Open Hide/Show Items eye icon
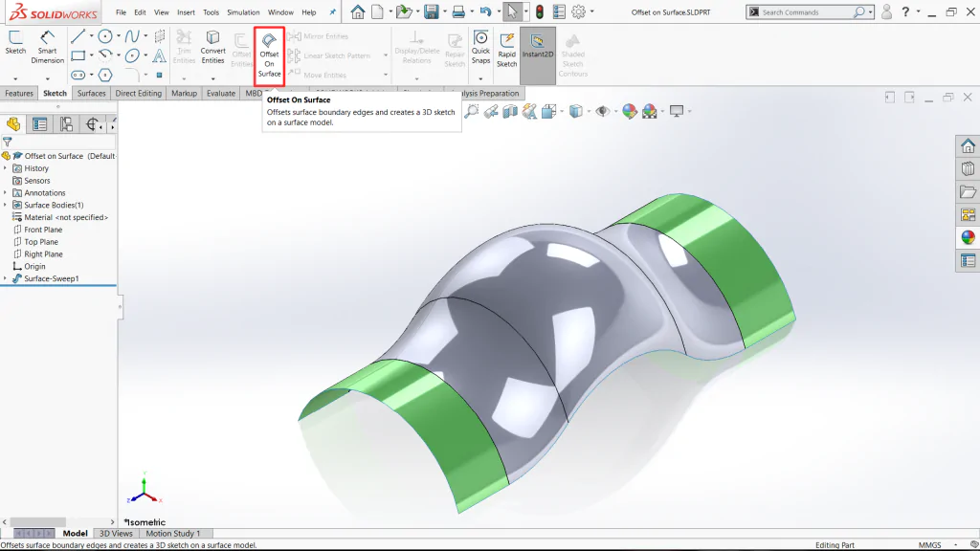The width and height of the screenshot is (980, 551). click(x=603, y=111)
